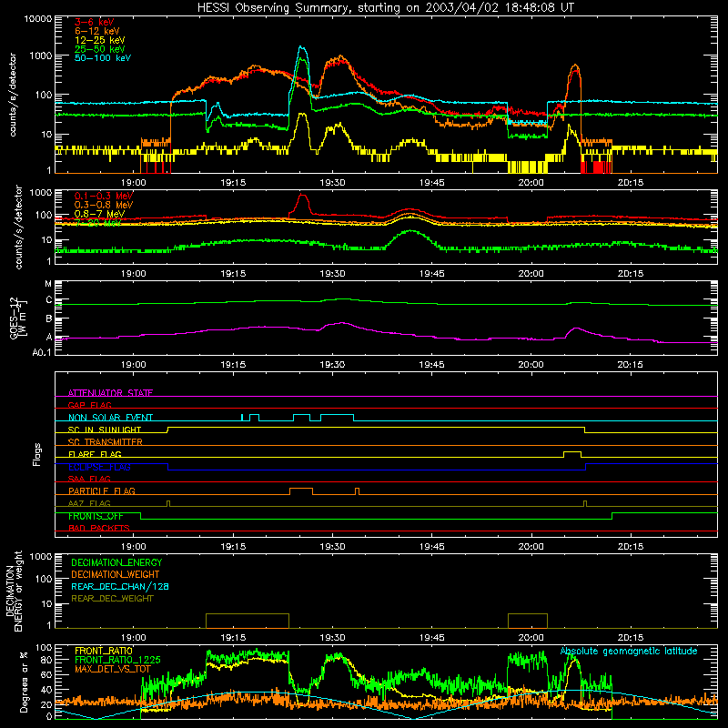Select the GAP_FLAG label

coord(89,405)
